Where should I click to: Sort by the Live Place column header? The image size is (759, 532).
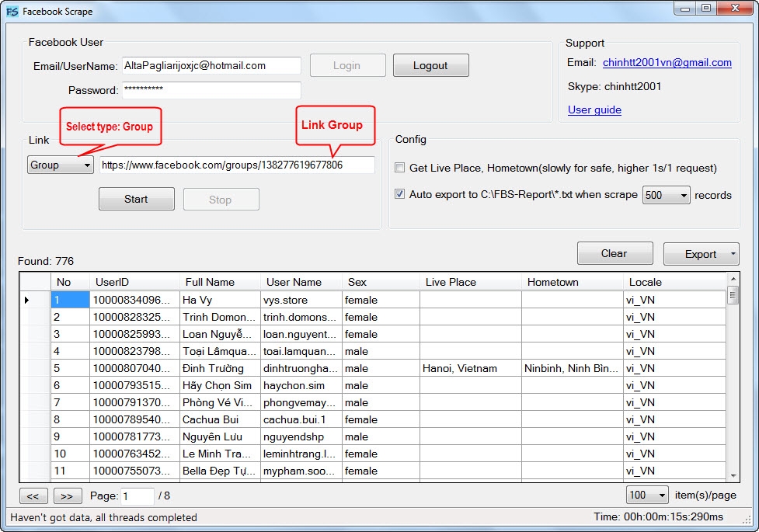(471, 282)
